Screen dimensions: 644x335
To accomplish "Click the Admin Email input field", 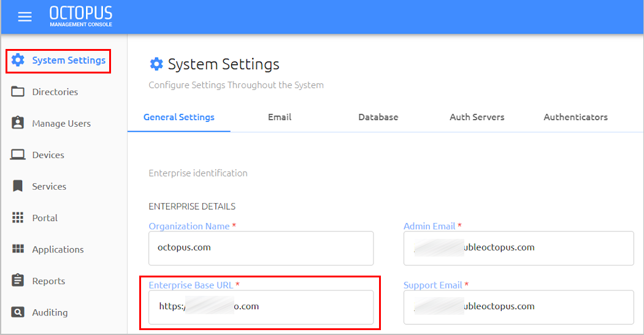I will click(519, 248).
